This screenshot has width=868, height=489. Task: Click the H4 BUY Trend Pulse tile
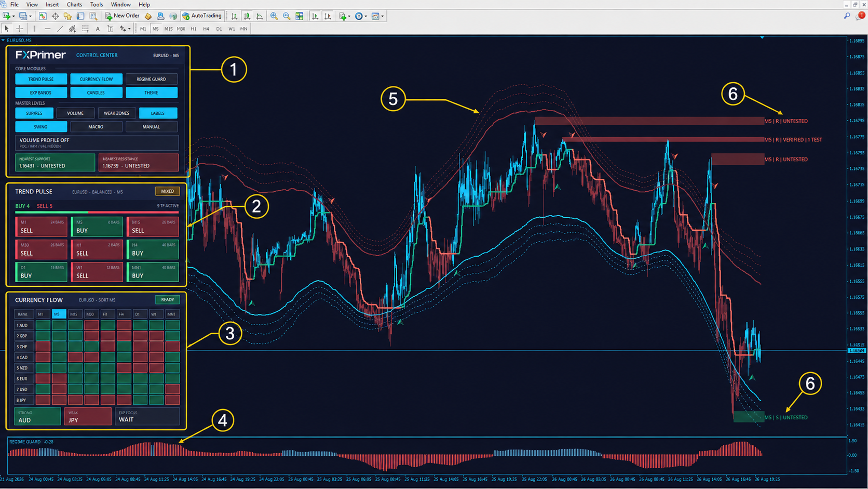153,249
